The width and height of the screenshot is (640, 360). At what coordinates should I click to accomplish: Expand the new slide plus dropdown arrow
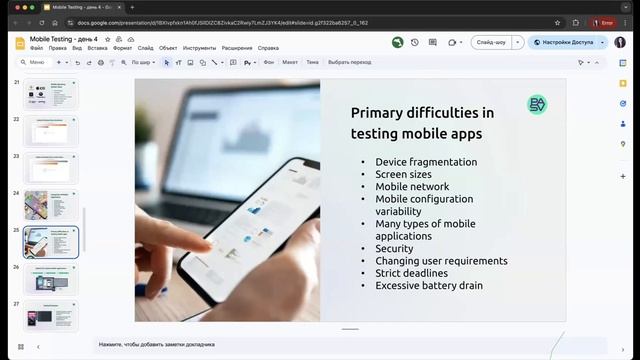(x=67, y=62)
